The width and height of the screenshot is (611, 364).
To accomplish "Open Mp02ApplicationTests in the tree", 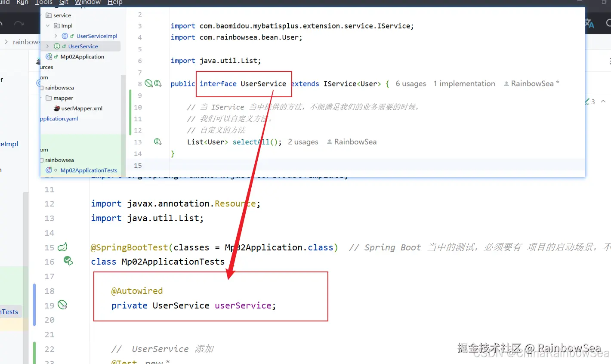I will [89, 170].
